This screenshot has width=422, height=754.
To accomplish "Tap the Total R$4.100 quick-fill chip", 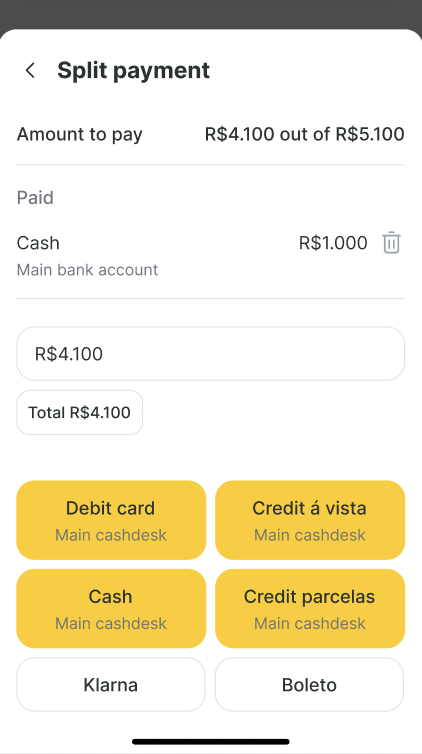I will point(80,412).
